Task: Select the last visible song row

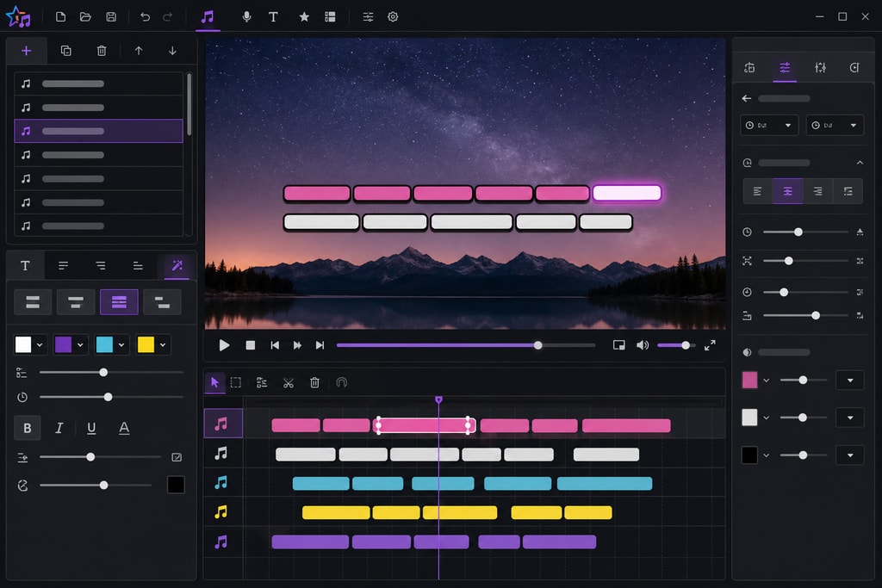Action: pos(98,226)
